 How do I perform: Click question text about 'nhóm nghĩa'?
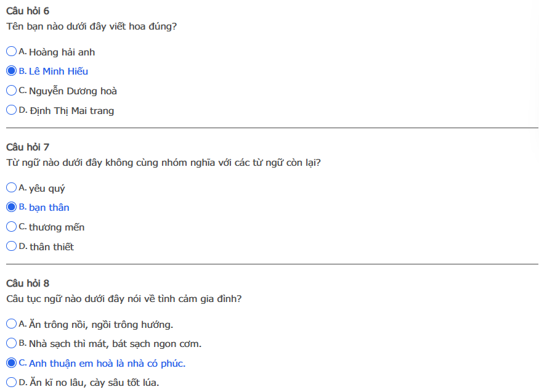pos(163,163)
